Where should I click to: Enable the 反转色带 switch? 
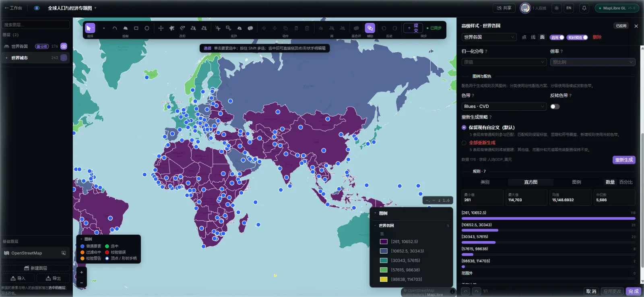coord(555,107)
